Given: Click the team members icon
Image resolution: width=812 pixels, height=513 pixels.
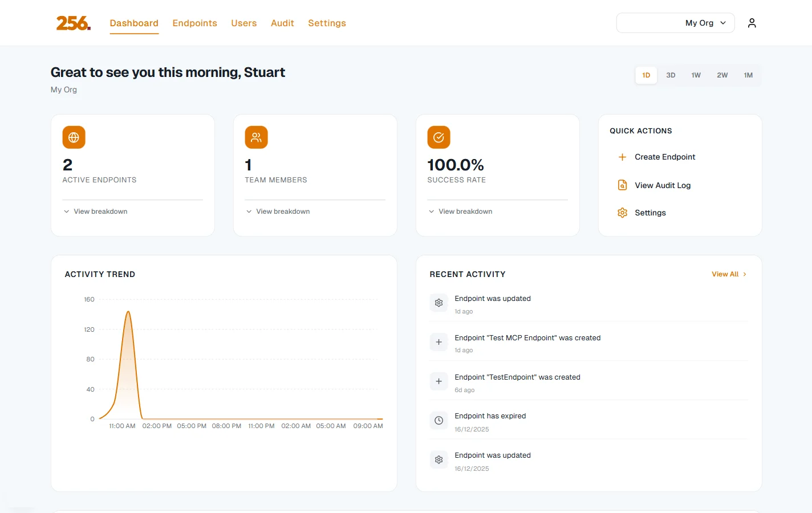Looking at the screenshot, I should (256, 137).
